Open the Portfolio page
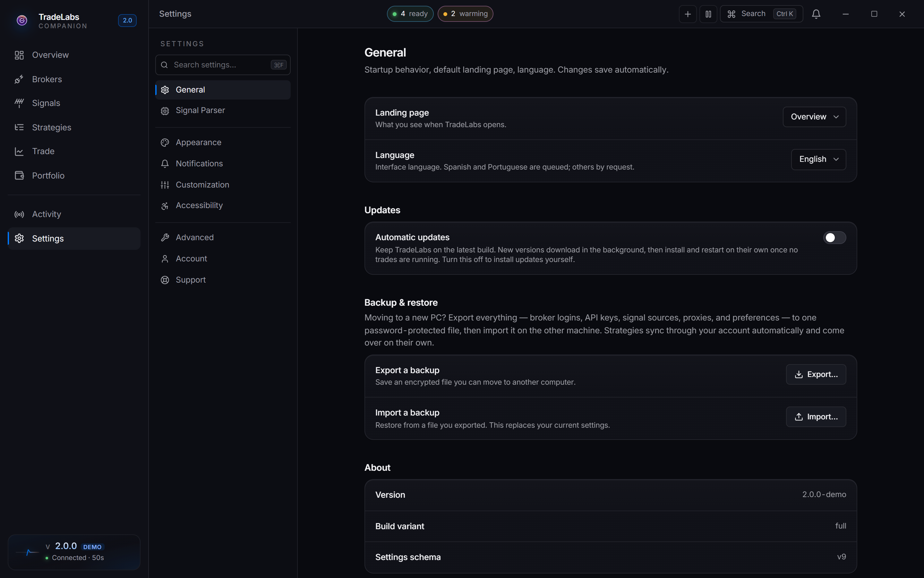Image resolution: width=924 pixels, height=578 pixels. [74, 175]
